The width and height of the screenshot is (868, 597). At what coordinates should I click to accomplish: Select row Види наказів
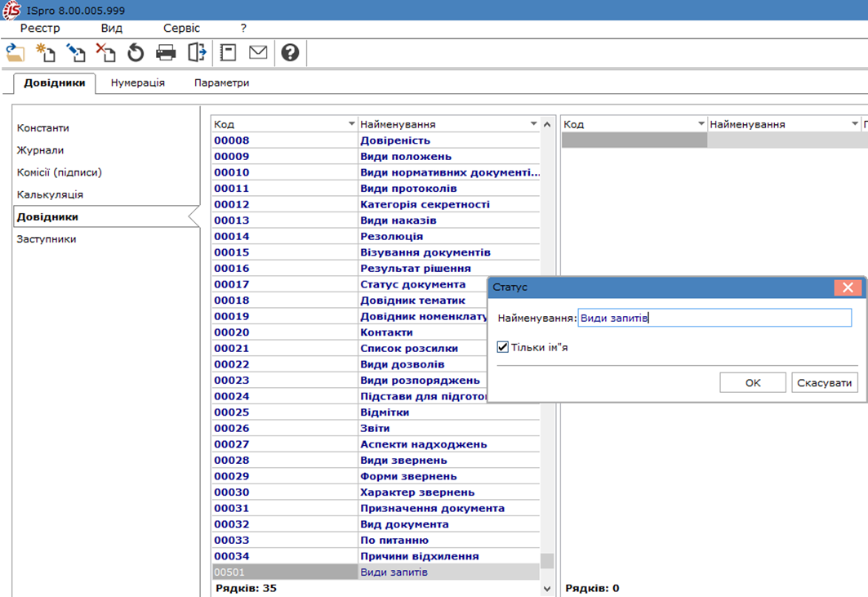(376, 221)
